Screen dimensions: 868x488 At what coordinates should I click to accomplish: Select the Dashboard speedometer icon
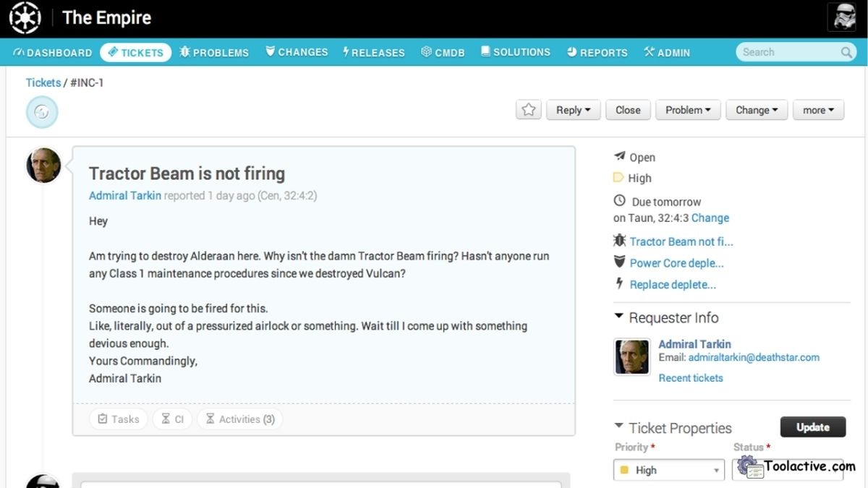[20, 51]
